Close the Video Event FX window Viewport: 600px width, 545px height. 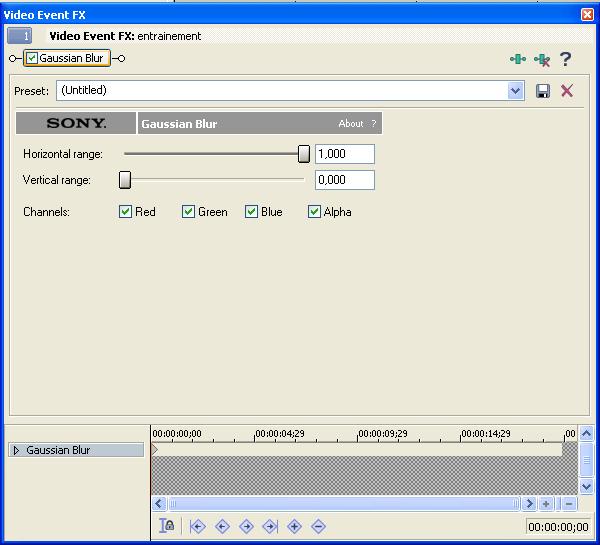point(587,15)
